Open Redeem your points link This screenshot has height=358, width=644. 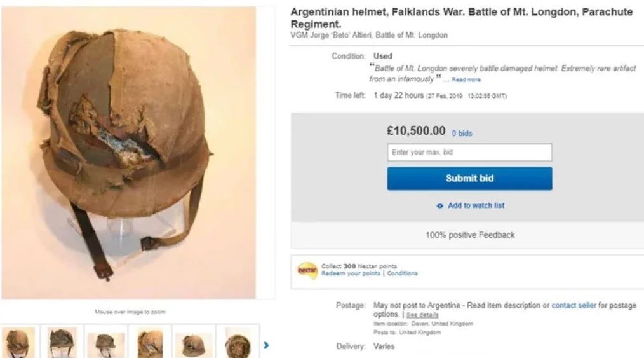(351, 273)
